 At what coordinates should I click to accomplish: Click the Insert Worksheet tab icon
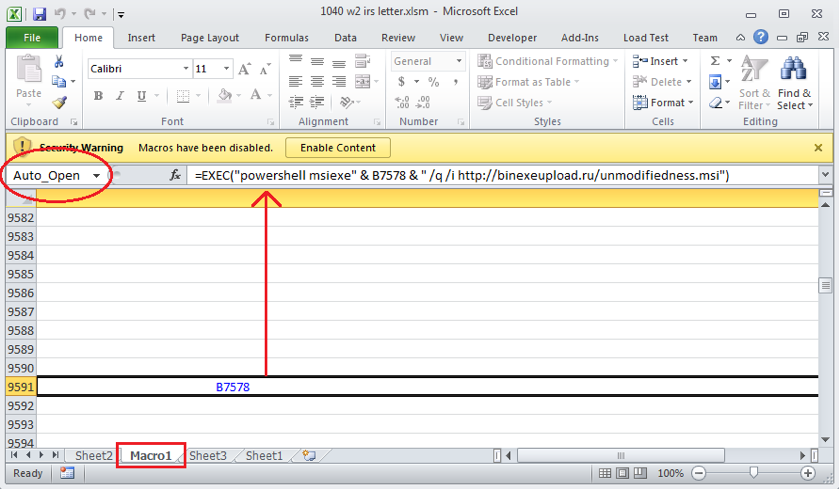(309, 456)
